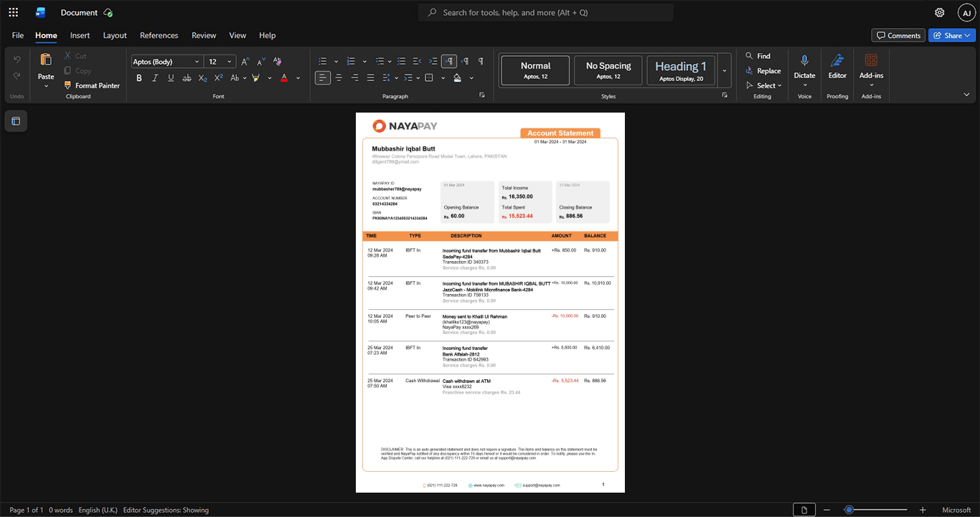
Task: Switch to the Layout tab
Action: [115, 35]
